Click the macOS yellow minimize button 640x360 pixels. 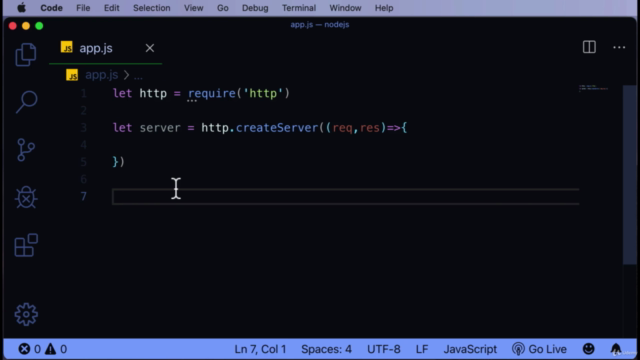pyautogui.click(x=26, y=26)
